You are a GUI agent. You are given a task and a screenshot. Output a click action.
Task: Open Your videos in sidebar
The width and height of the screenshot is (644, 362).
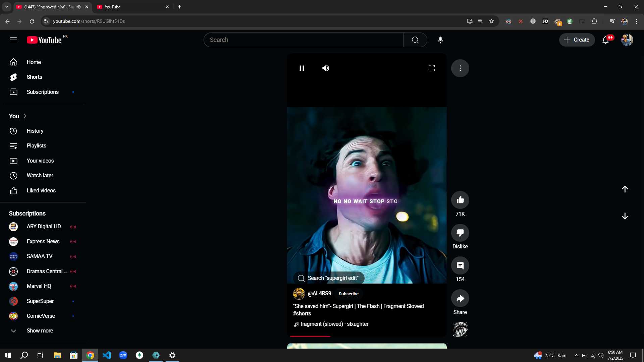[x=43, y=161]
